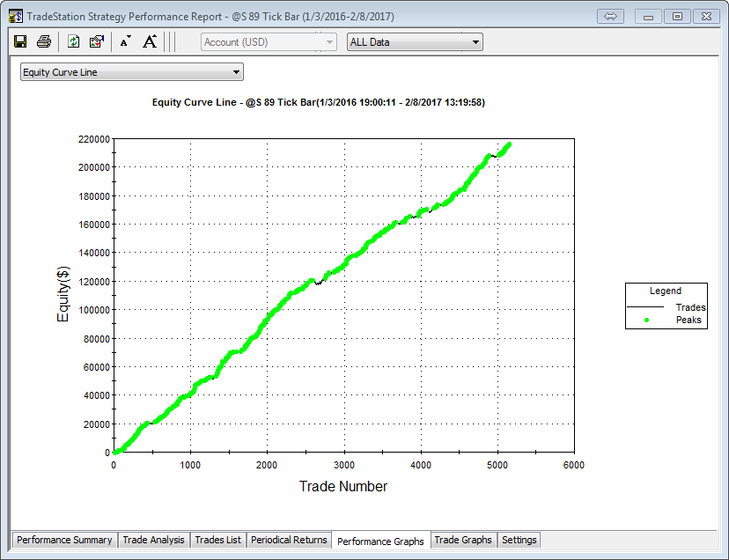Open the Settings tab

(x=519, y=540)
